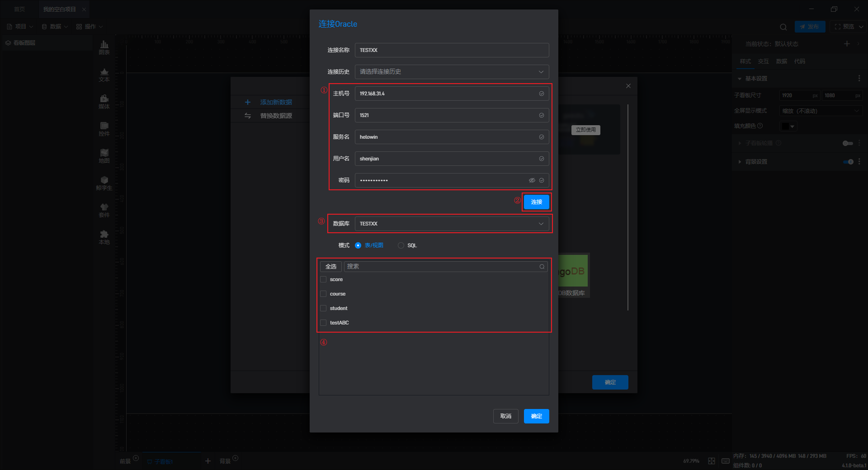The width and height of the screenshot is (868, 470).
Task: Toggle the 背景设置 switch
Action: 848,161
